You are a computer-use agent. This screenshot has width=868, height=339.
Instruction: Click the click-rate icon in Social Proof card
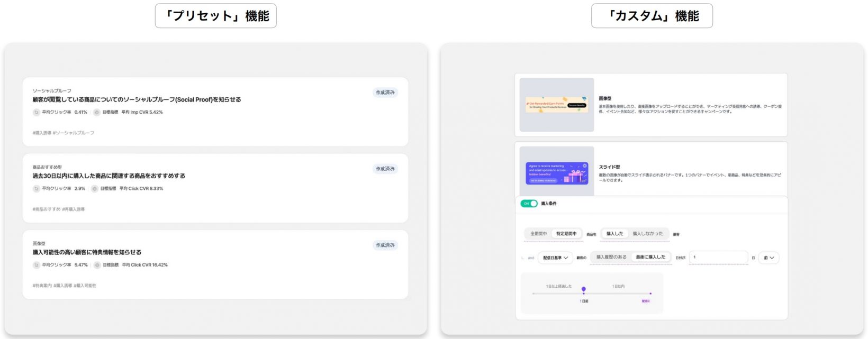[36, 112]
